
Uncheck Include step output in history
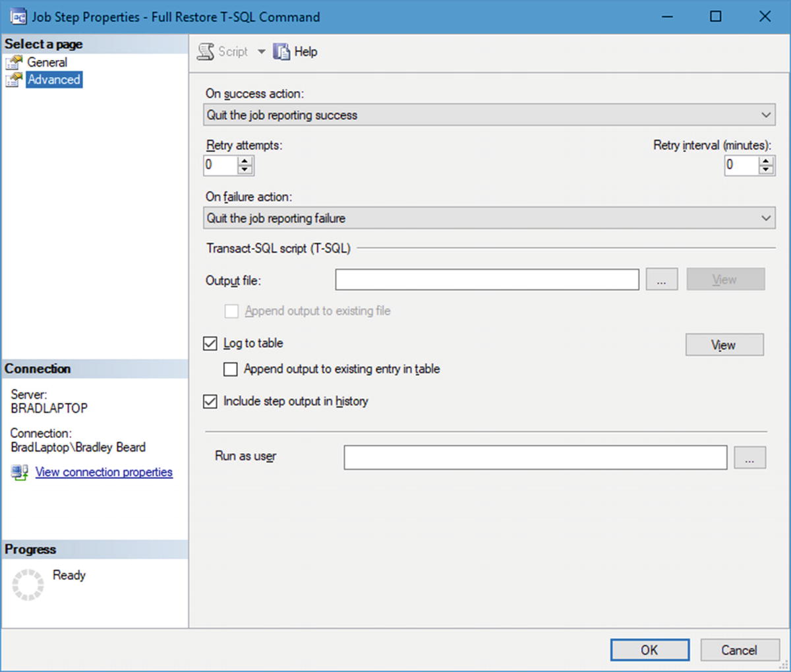tap(210, 402)
